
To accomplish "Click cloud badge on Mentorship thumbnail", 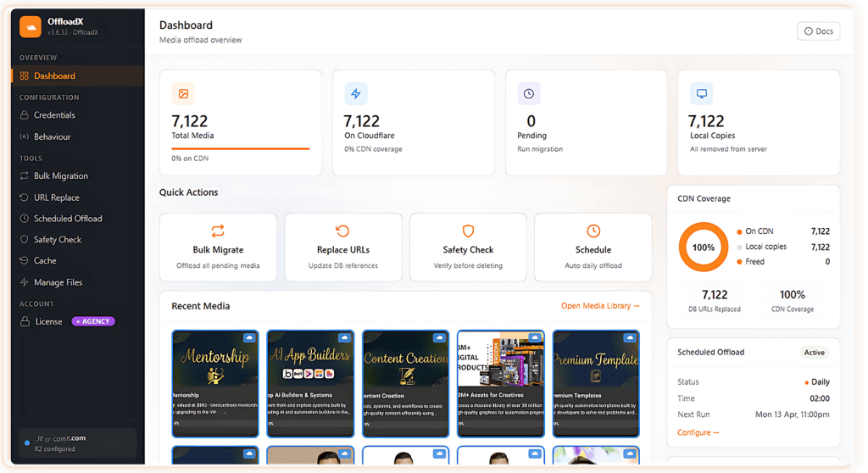I will (249, 337).
